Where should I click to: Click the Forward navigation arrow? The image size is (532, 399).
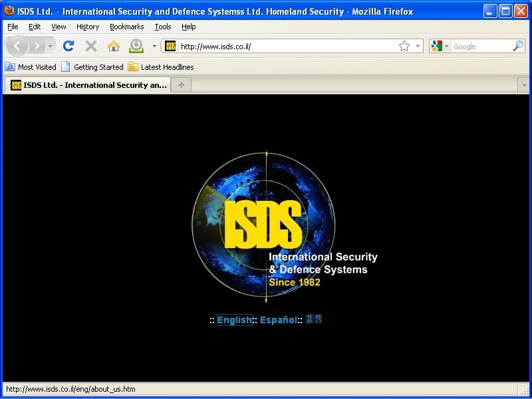tap(37, 46)
